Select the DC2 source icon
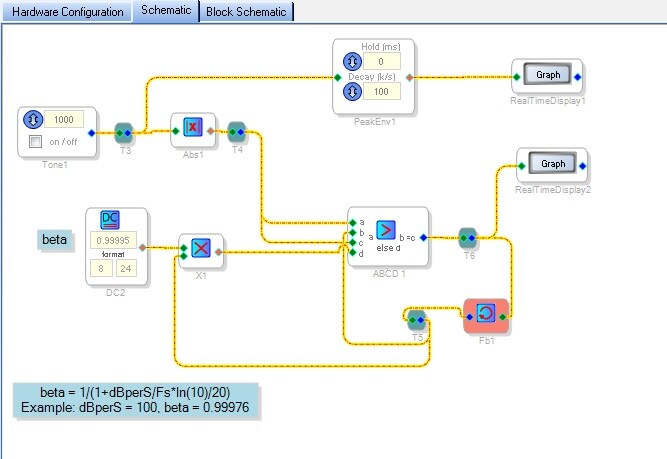 (x=110, y=220)
